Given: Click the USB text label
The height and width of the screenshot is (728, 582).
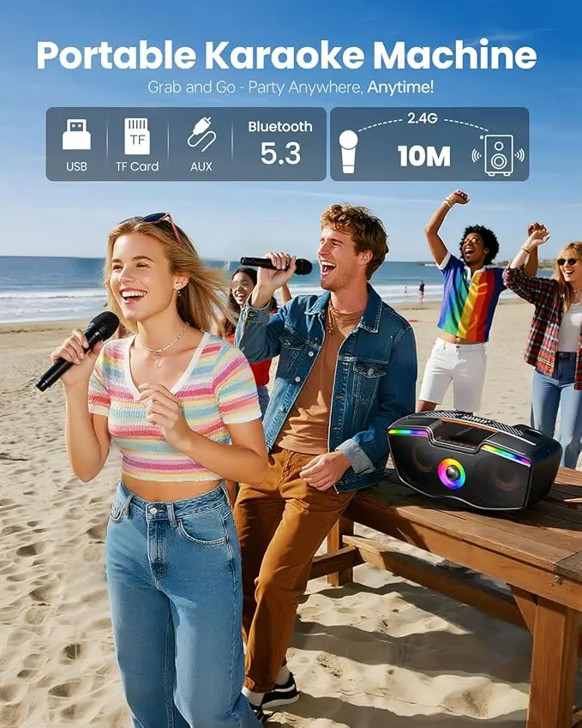Looking at the screenshot, I should coord(76,166).
